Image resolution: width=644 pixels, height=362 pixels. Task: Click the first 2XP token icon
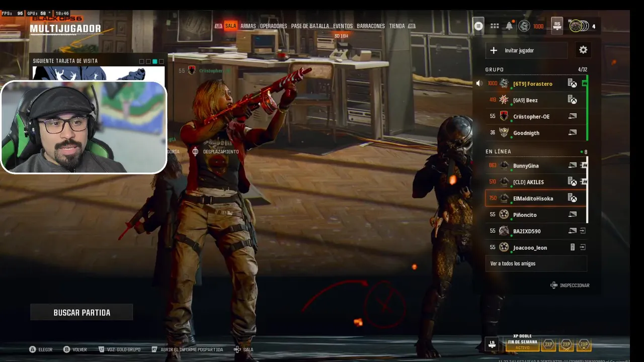pos(548,344)
